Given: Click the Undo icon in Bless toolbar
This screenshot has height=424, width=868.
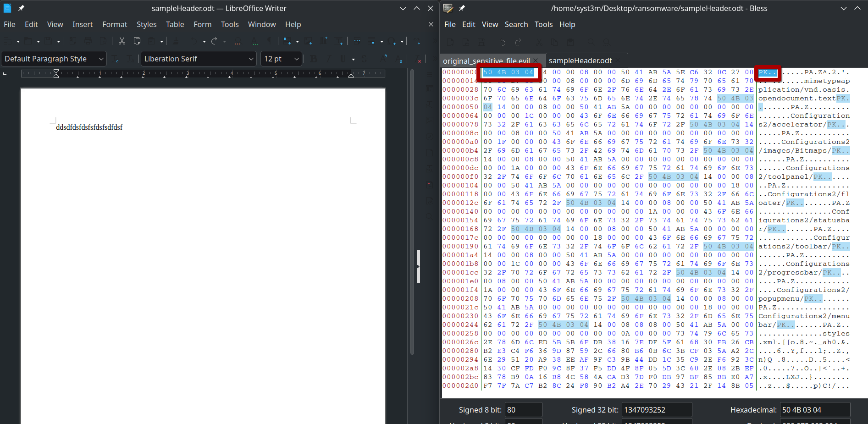Looking at the screenshot, I should [503, 42].
